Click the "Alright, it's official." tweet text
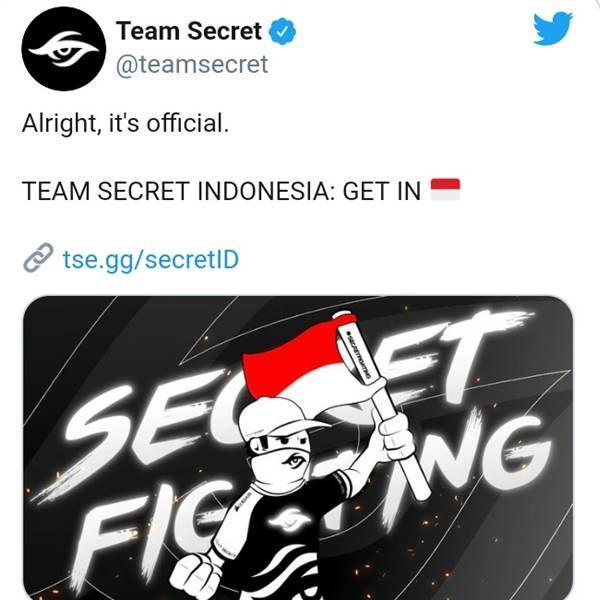This screenshot has height=600, width=600. click(126, 124)
